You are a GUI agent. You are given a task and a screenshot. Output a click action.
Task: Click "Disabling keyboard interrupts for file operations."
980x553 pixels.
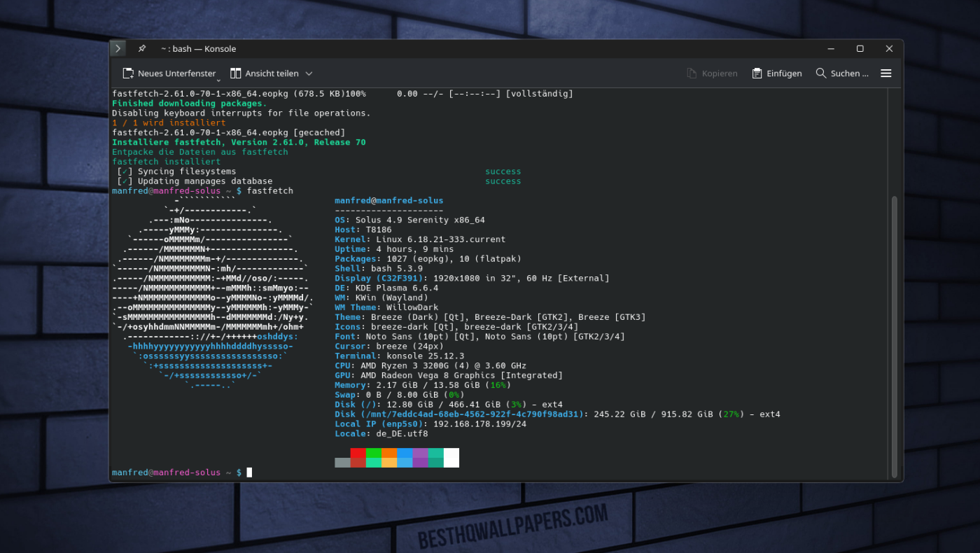click(x=241, y=113)
